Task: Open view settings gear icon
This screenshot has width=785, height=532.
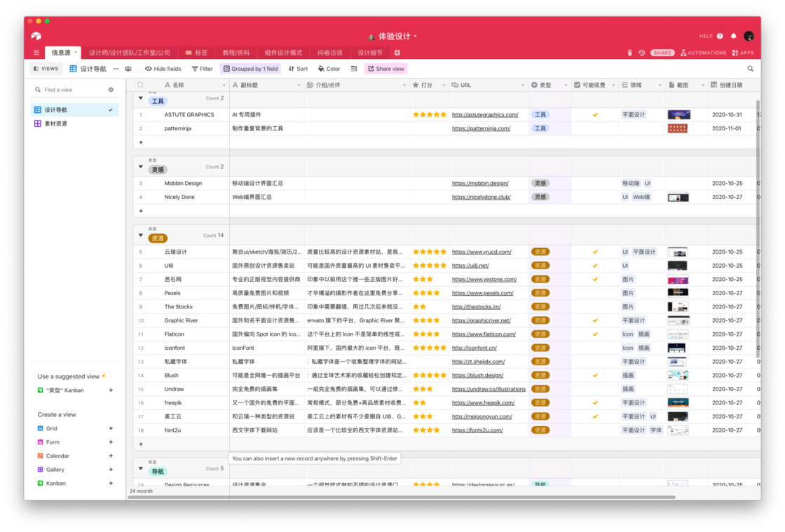Action: [111, 90]
